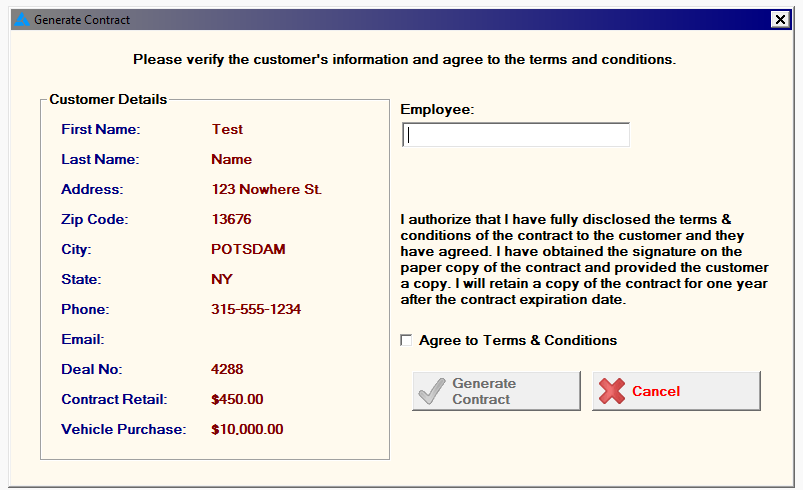The width and height of the screenshot is (803, 490).
Task: Click the Vehicle Purchase amount $10,000.00
Action: pyautogui.click(x=247, y=429)
